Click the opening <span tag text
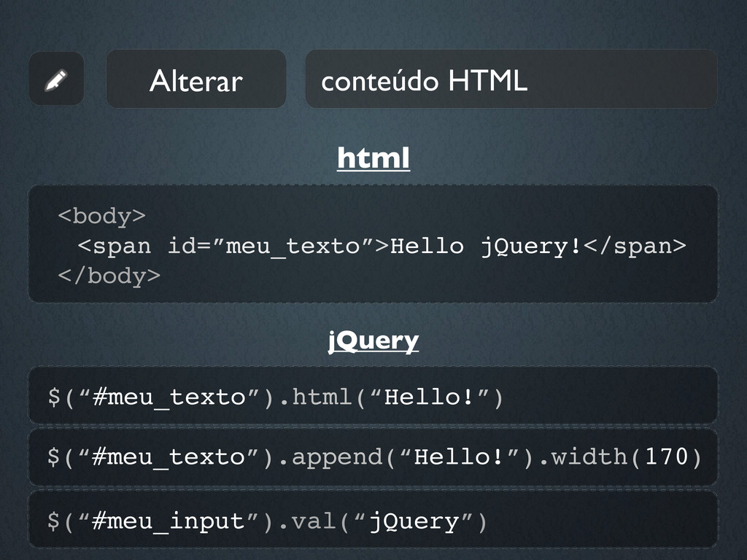The width and height of the screenshot is (747, 560). click(x=115, y=246)
